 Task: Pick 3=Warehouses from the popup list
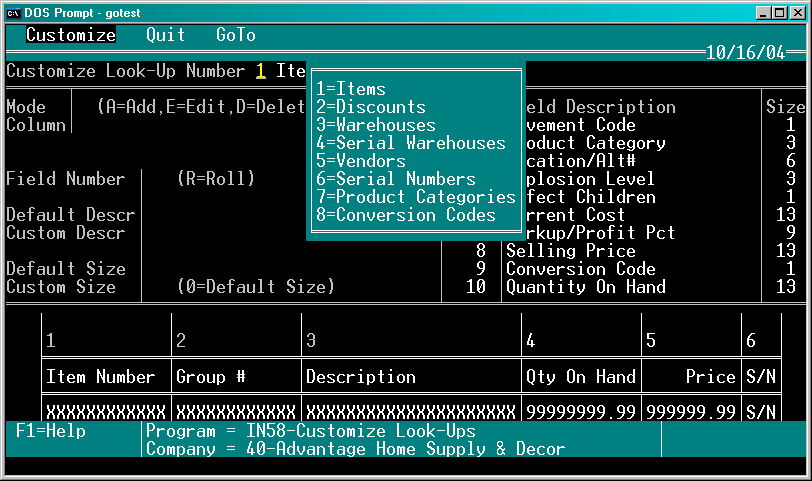click(x=376, y=125)
